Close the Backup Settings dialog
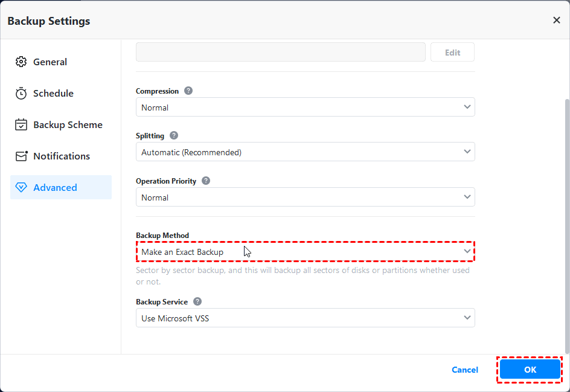Image resolution: width=570 pixels, height=392 pixels. pyautogui.click(x=556, y=21)
